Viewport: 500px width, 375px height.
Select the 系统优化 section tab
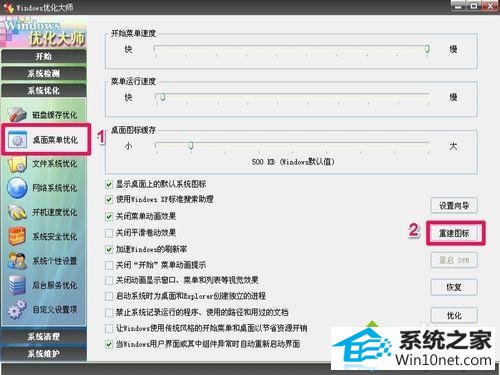point(44,90)
